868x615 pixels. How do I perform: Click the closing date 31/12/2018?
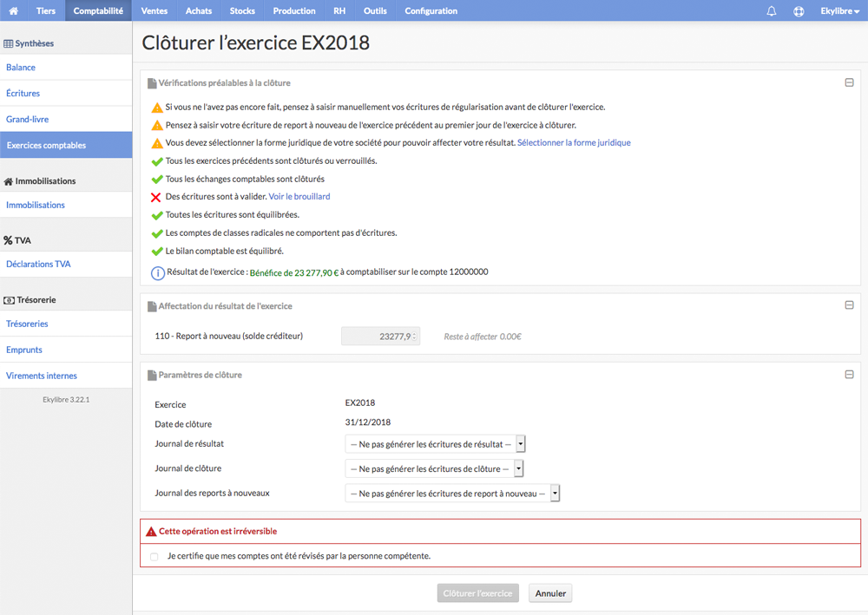[367, 422]
